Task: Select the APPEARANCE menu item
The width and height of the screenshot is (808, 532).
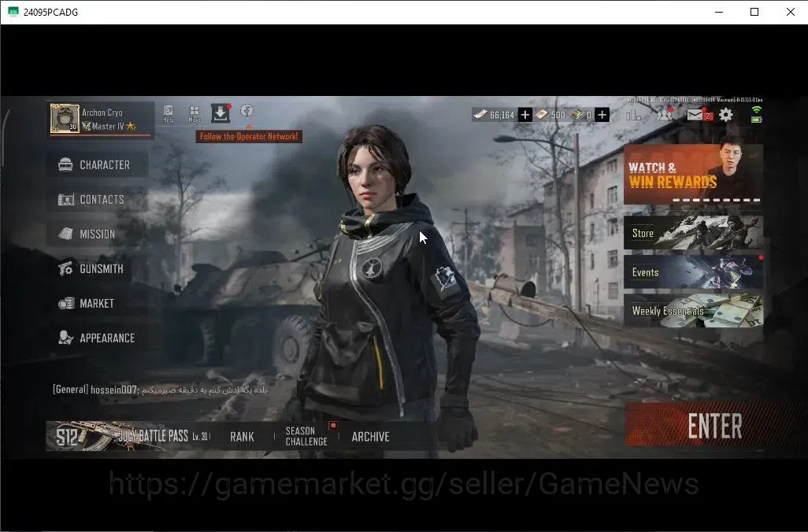Action: [x=98, y=338]
